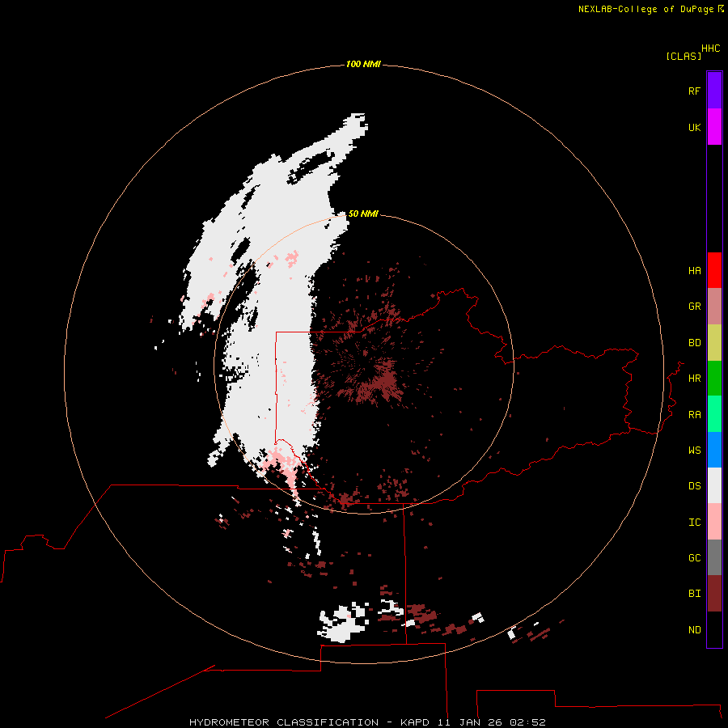Click the BD legend label
728x728 pixels.
pyautogui.click(x=694, y=343)
